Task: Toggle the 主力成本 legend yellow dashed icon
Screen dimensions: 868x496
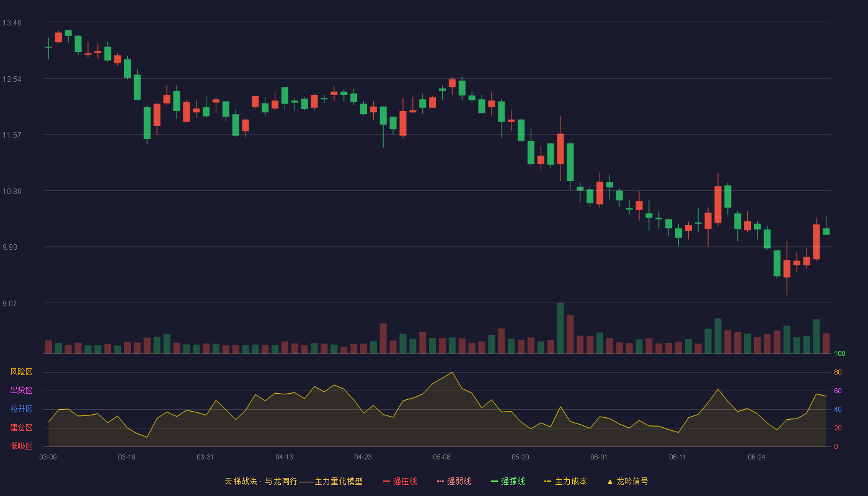Action: [548, 481]
